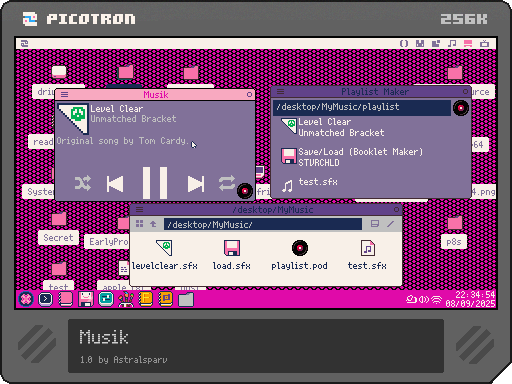This screenshot has width=512, height=384.
Task: Launch terminal from taskbar
Action: coord(45,299)
